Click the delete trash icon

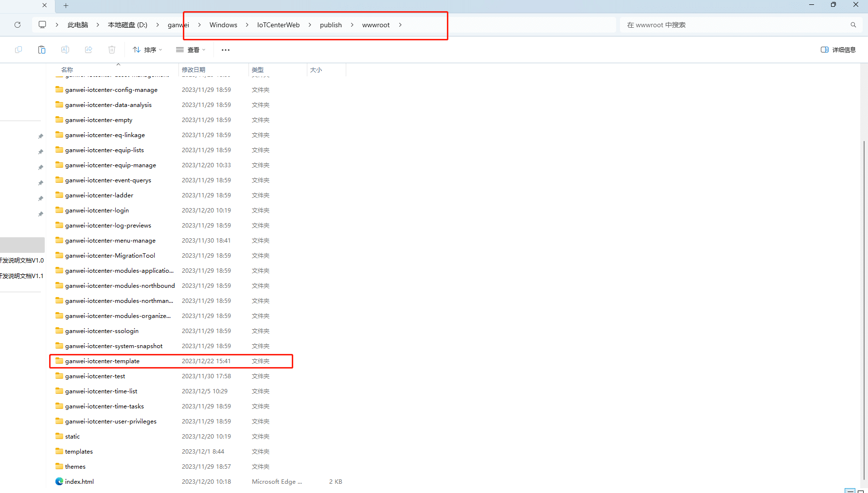112,50
